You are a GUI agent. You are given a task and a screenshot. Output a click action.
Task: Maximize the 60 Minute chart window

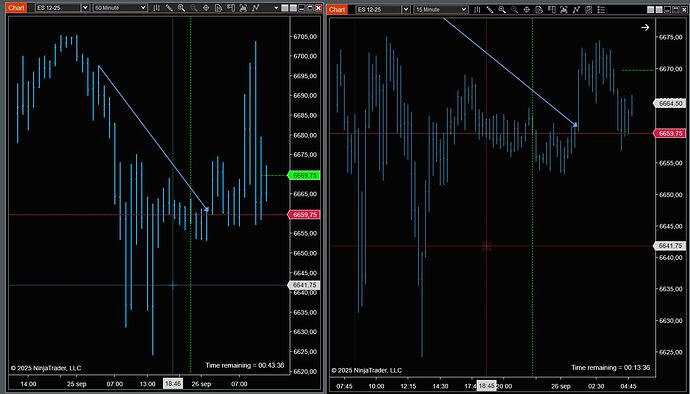tap(310, 8)
